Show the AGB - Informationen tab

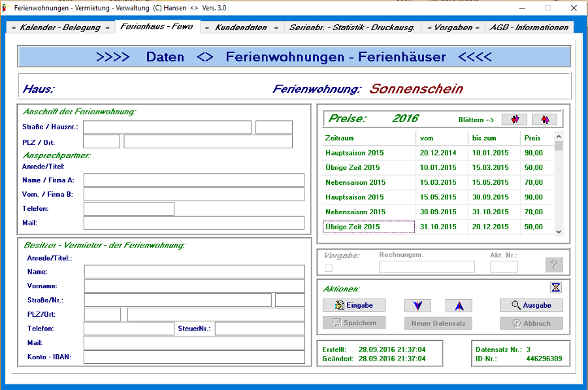pos(529,27)
